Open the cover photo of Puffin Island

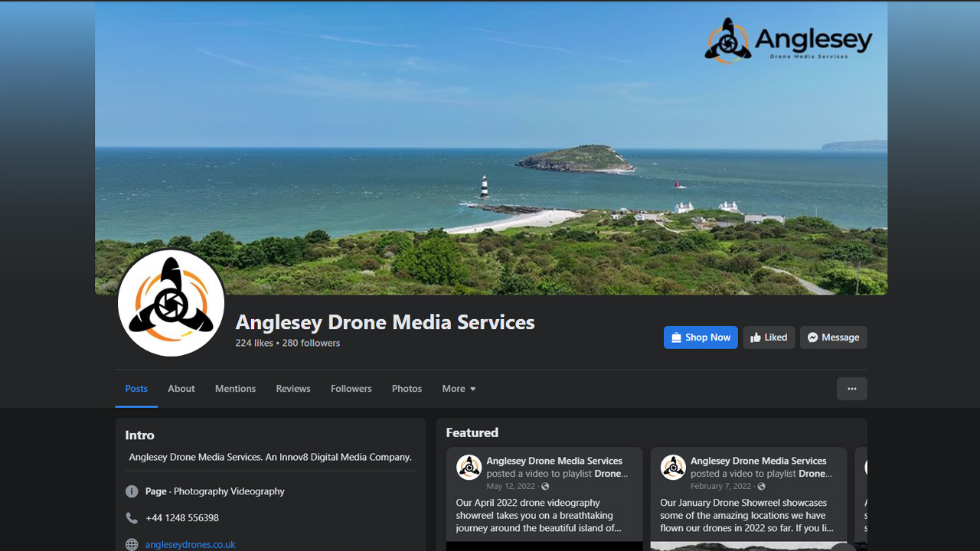[x=491, y=148]
